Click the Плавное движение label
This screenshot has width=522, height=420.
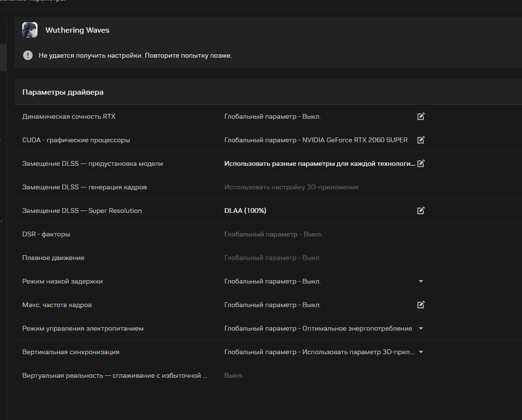click(53, 258)
